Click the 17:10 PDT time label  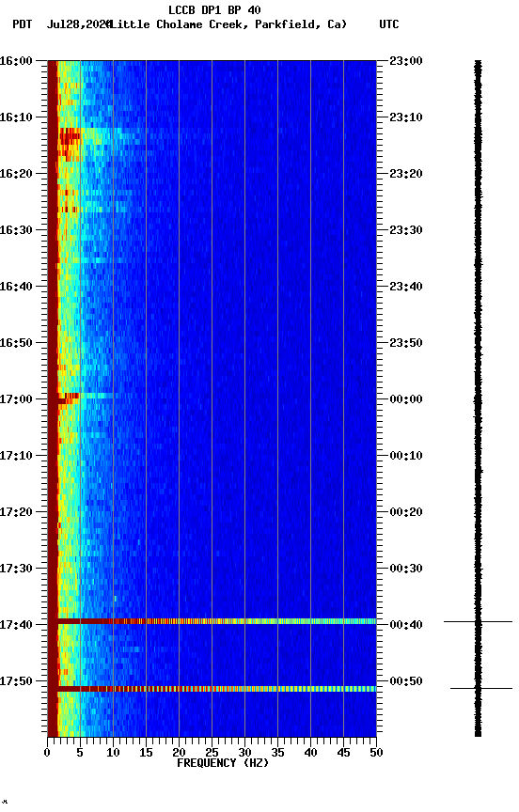point(16,456)
